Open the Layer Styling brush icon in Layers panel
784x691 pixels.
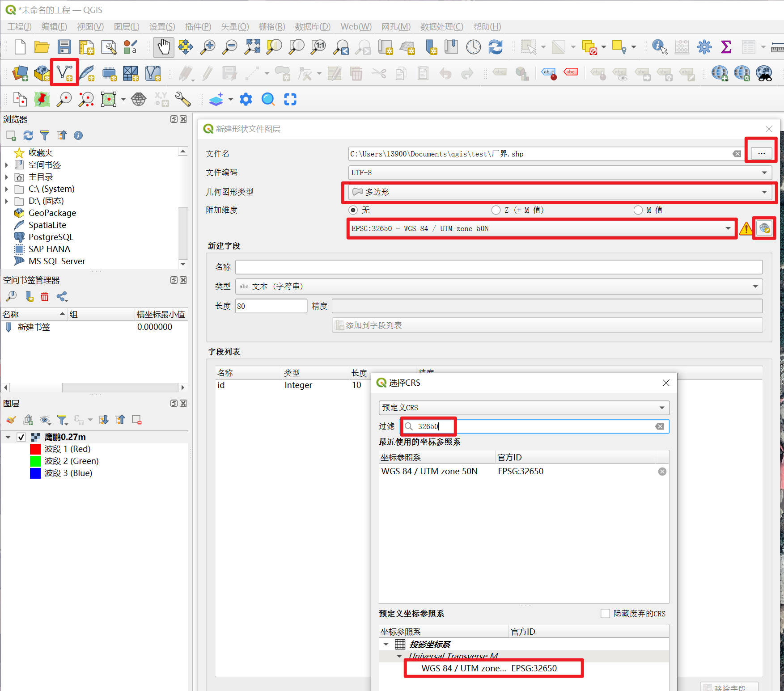tap(11, 420)
